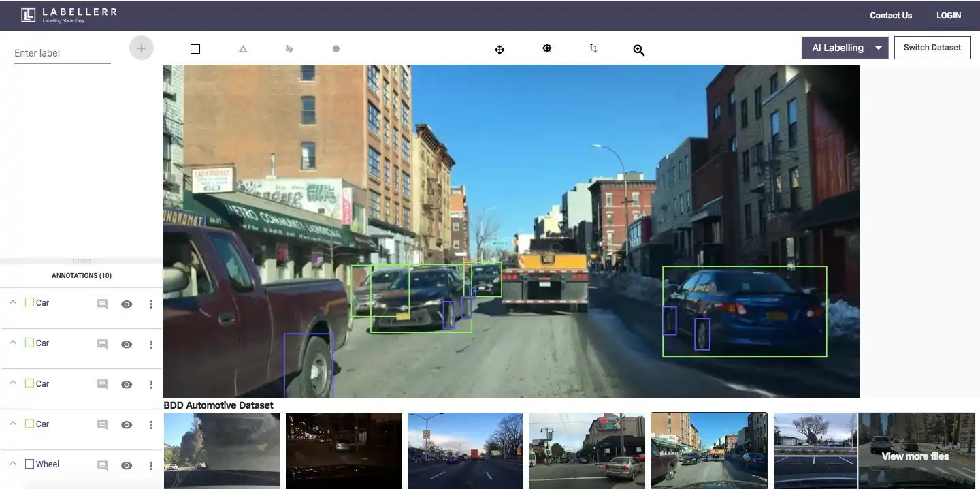
Task: Open the Contact Us menu item
Action: click(890, 15)
